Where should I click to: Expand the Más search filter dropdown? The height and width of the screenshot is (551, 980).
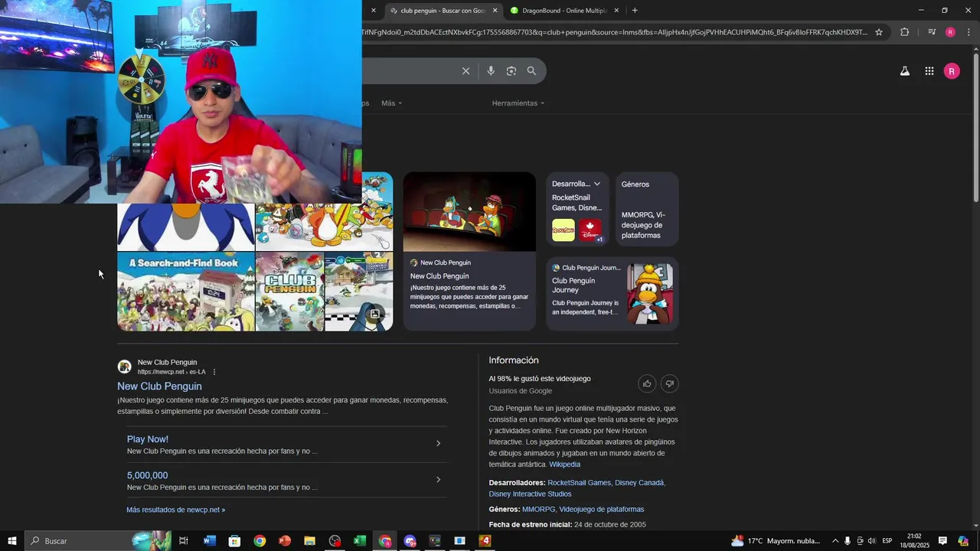tap(392, 103)
